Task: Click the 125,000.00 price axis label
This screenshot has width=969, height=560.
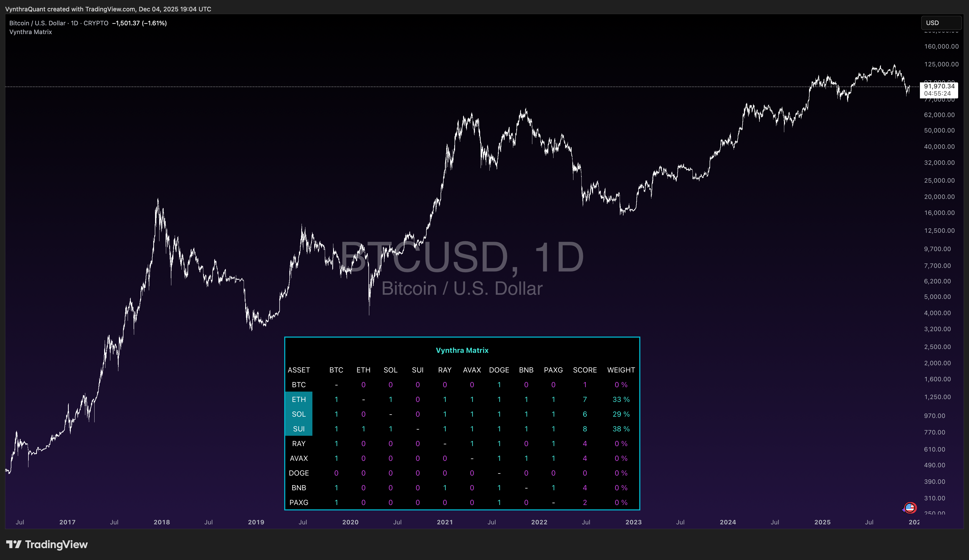Action: click(x=941, y=64)
